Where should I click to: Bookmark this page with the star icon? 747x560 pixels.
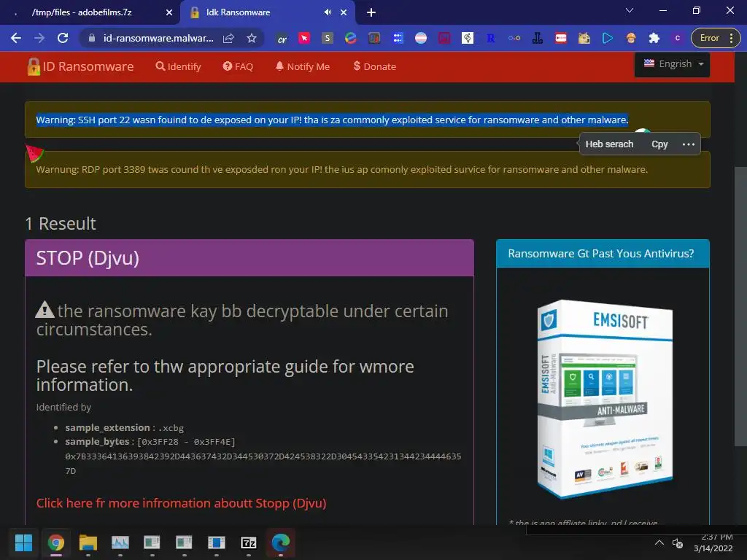coord(252,38)
